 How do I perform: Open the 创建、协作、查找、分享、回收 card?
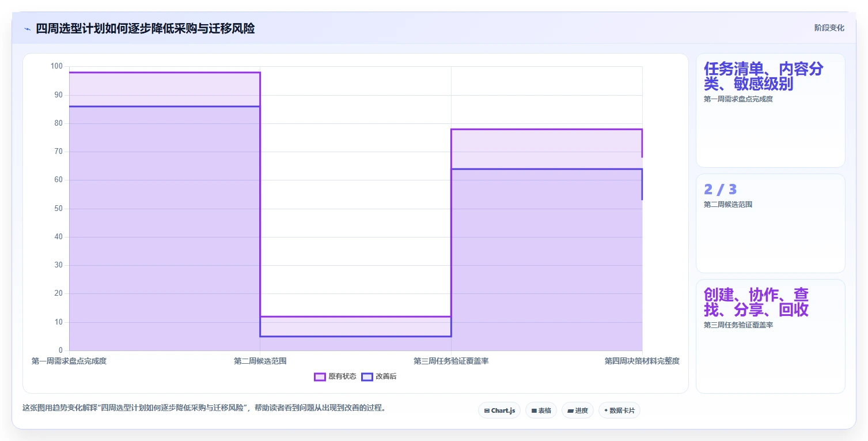[771, 336]
